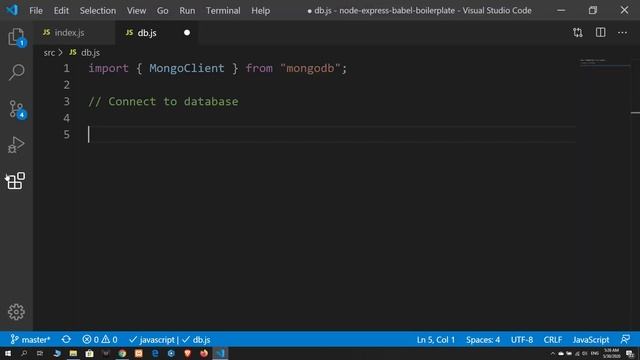Switch to the index.js tab

tap(74, 33)
